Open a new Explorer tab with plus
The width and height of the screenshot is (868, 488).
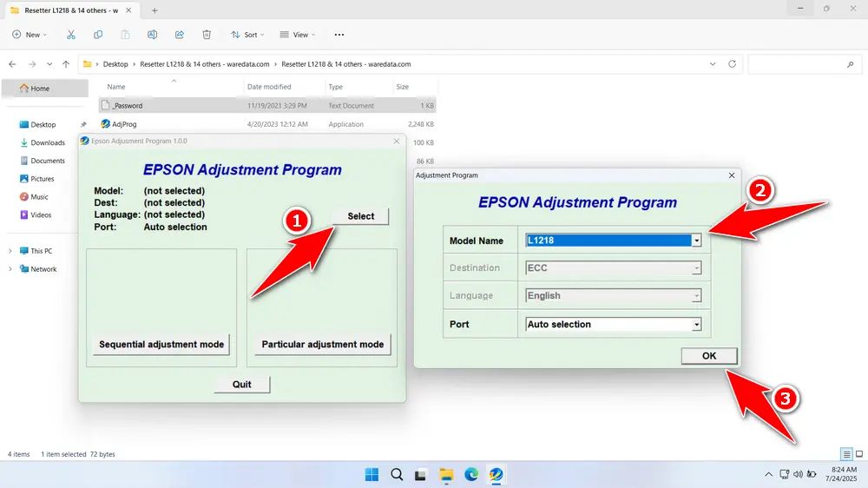point(155,10)
